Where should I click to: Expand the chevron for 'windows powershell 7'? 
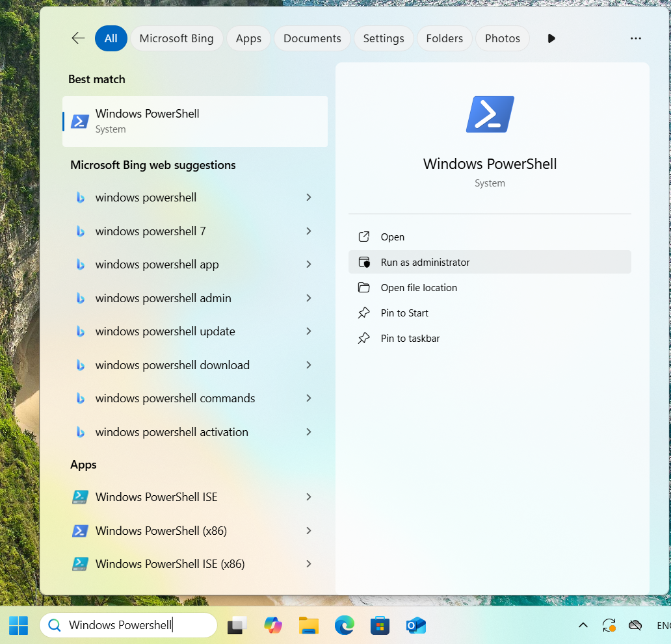(309, 231)
